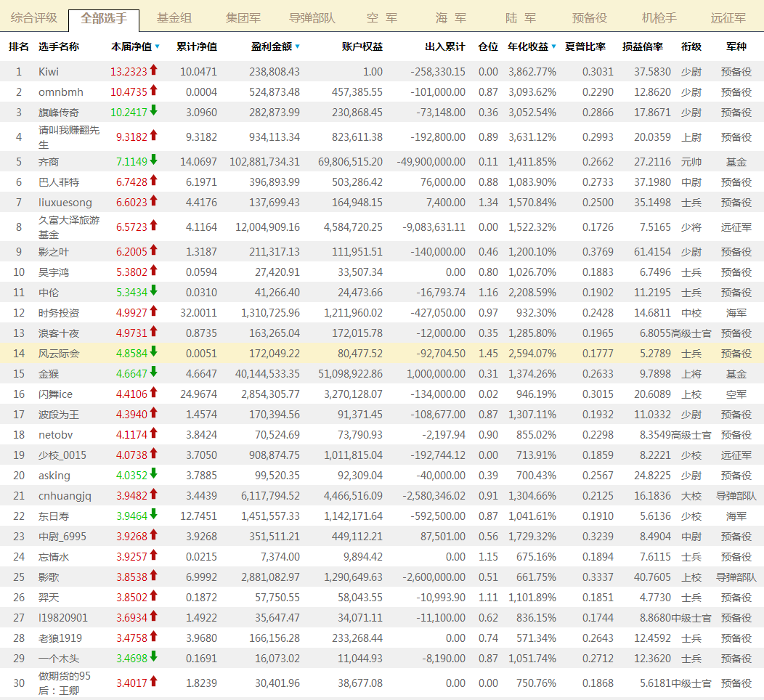Click the red up arrow for liuxuesong
Screen dimensions: 764x700
(x=153, y=200)
